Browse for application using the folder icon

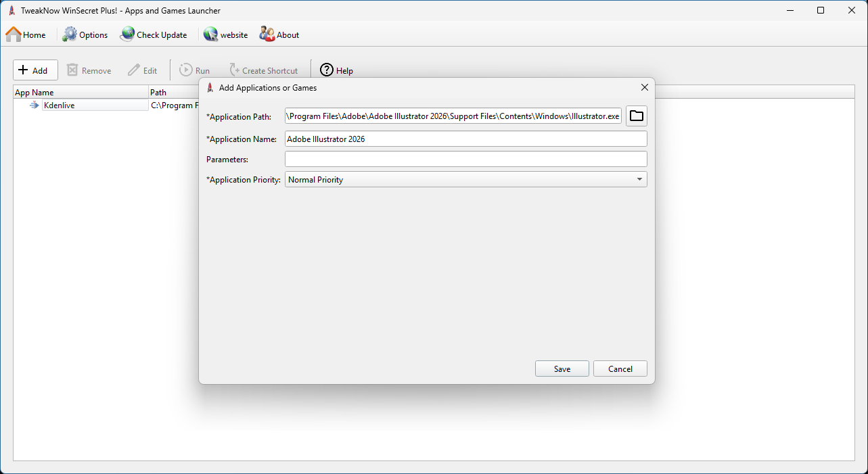[636, 116]
